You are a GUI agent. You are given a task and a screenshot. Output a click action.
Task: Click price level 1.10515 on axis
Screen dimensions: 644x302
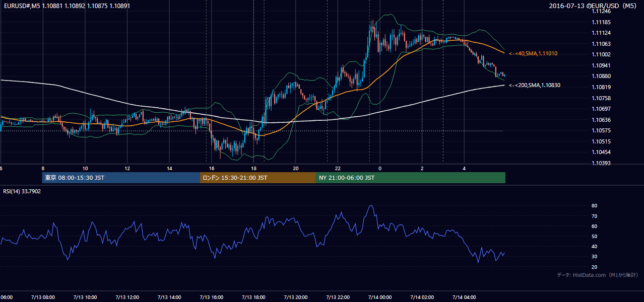click(x=601, y=141)
